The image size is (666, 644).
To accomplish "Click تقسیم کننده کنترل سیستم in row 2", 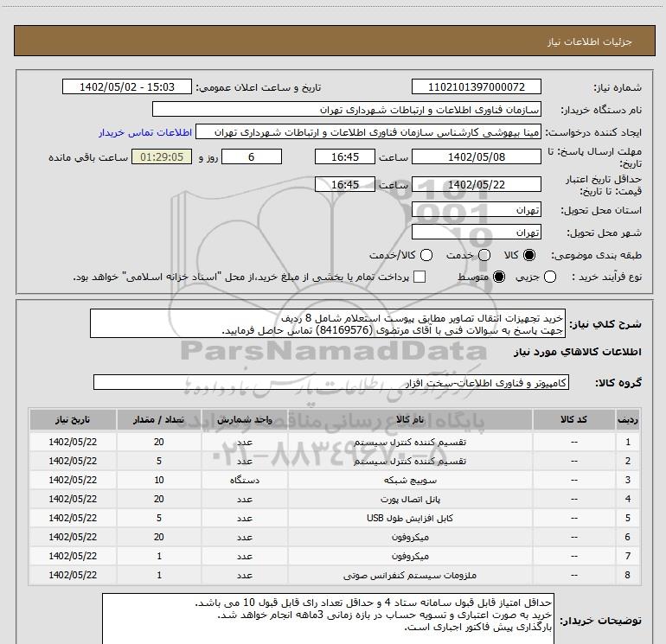I will tap(410, 461).
